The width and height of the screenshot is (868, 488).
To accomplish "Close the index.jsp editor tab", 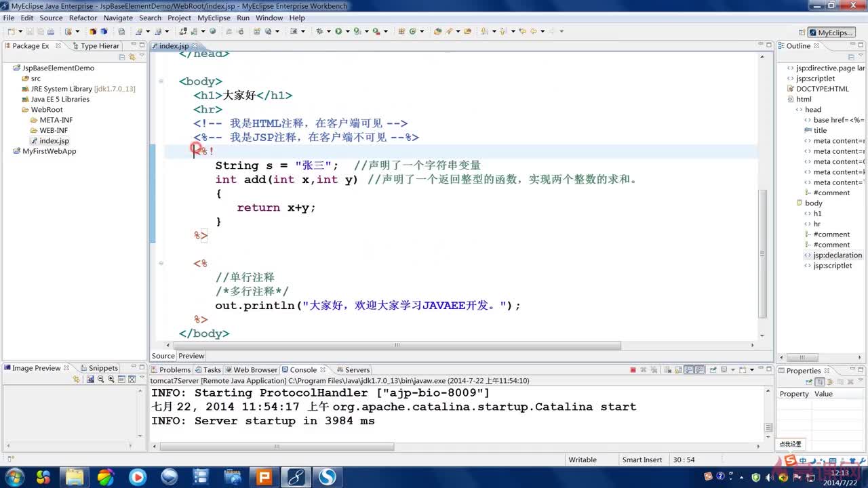I will [x=195, y=46].
